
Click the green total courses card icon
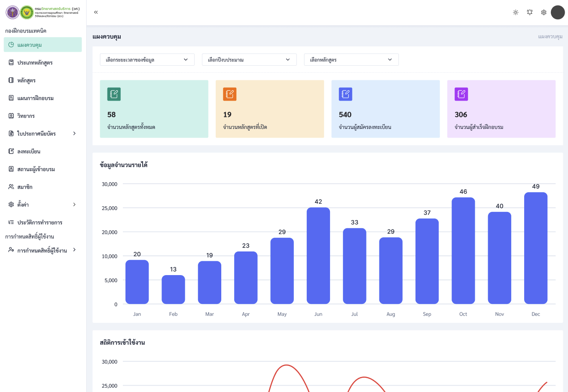(x=114, y=94)
